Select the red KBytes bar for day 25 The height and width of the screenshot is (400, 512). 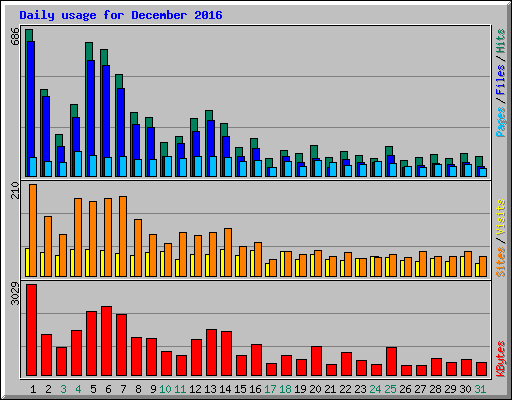coord(392,362)
